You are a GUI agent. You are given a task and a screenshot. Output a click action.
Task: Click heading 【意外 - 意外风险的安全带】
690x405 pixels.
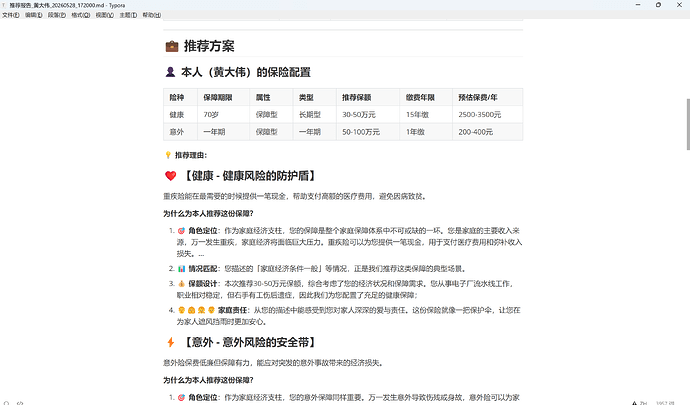(x=249, y=342)
